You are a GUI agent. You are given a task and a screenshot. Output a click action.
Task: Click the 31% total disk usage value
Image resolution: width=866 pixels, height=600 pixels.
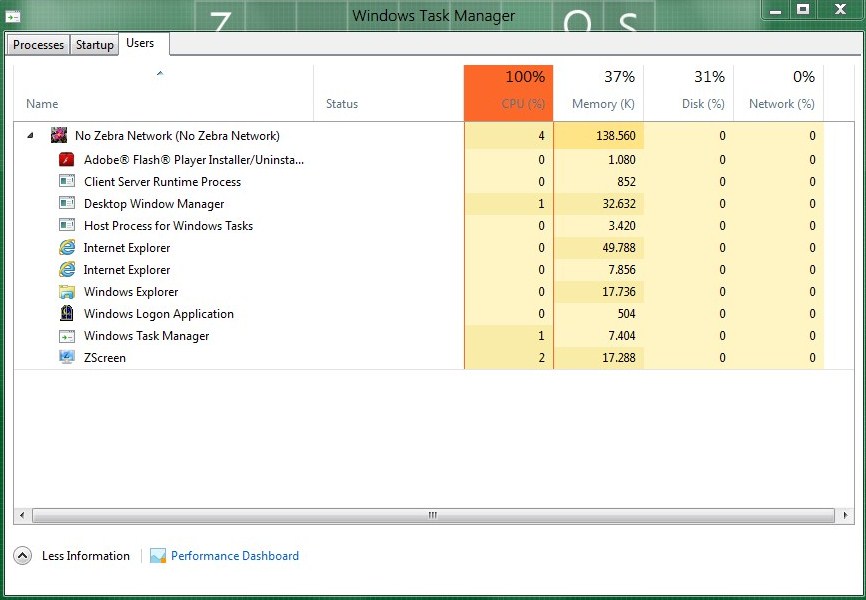click(709, 77)
